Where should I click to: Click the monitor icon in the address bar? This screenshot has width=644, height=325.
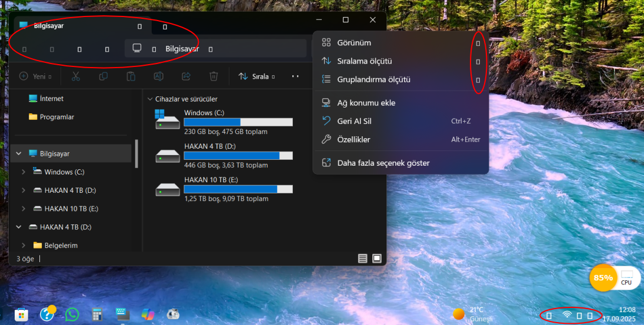[x=137, y=48]
